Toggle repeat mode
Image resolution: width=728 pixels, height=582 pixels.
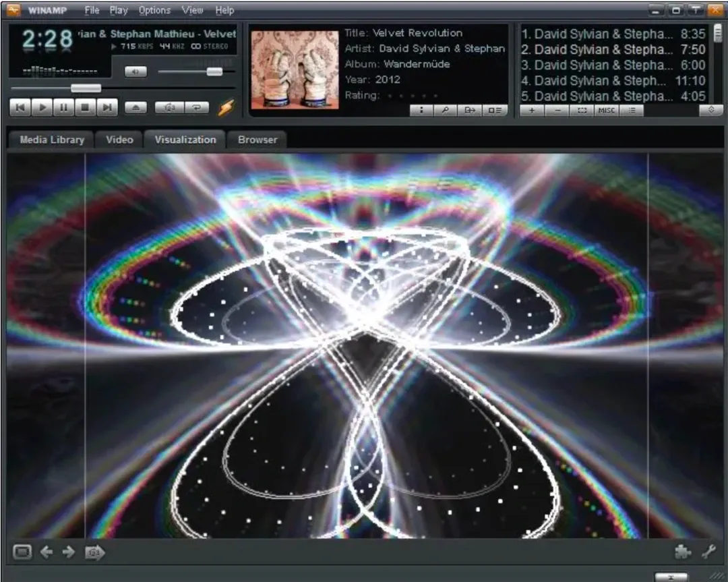196,107
